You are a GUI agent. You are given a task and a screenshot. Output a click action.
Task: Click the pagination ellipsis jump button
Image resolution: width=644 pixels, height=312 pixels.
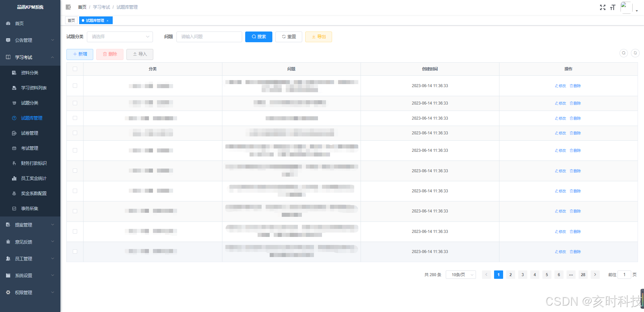[571, 275]
